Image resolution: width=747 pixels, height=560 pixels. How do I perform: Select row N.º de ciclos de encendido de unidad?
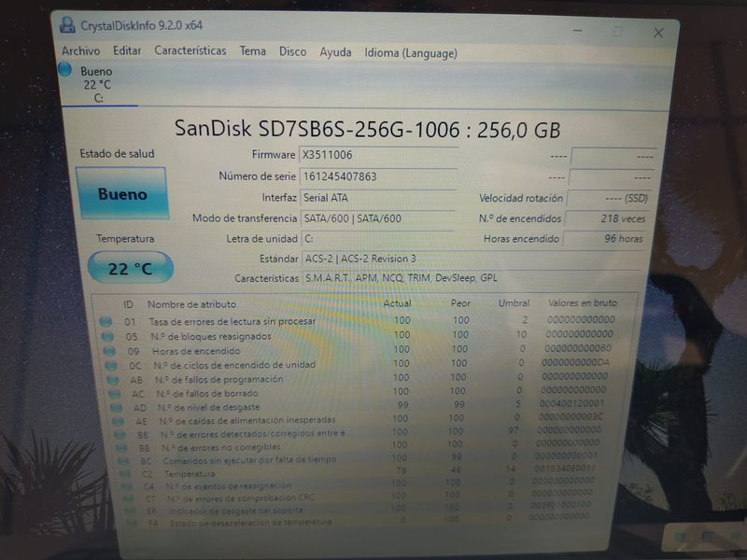[x=358, y=364]
